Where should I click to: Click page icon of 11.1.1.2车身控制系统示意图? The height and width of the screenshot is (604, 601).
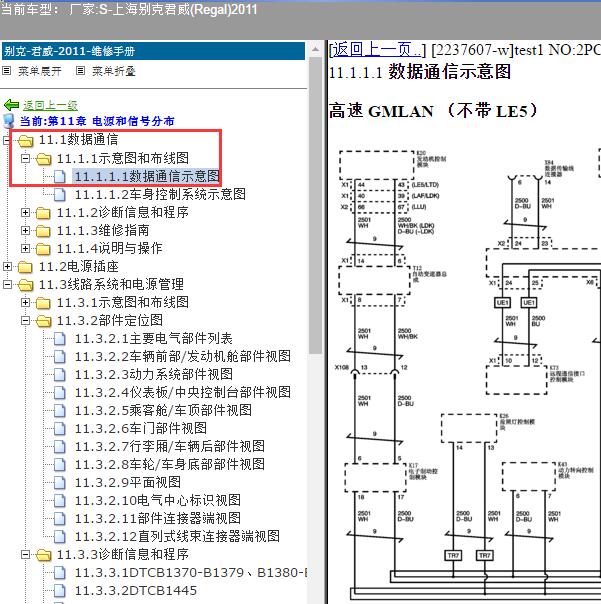point(60,195)
